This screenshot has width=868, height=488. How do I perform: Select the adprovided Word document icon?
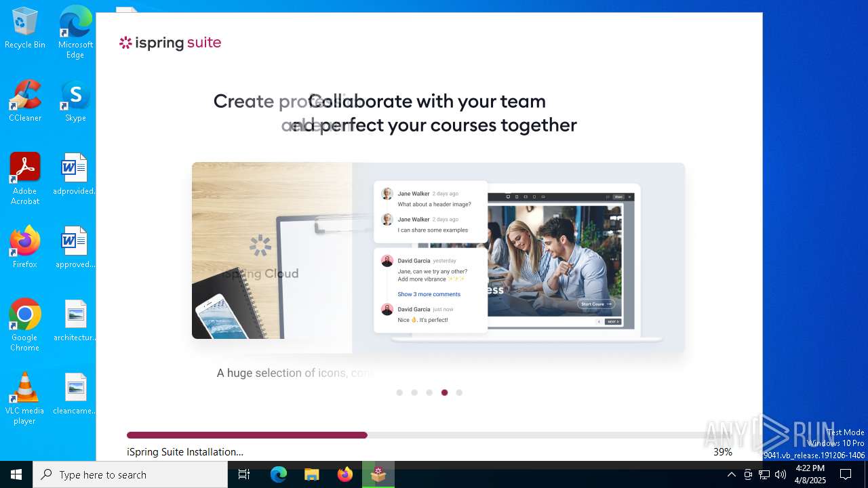75,174
